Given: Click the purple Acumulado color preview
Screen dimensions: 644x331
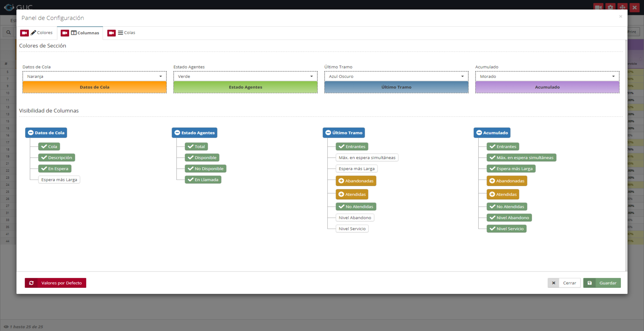Looking at the screenshot, I should click(x=547, y=87).
